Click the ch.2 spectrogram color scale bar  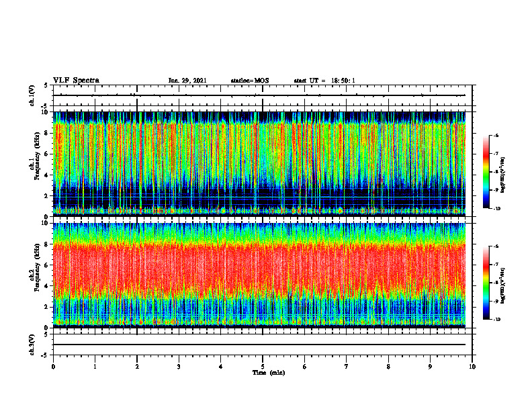[x=486, y=283]
